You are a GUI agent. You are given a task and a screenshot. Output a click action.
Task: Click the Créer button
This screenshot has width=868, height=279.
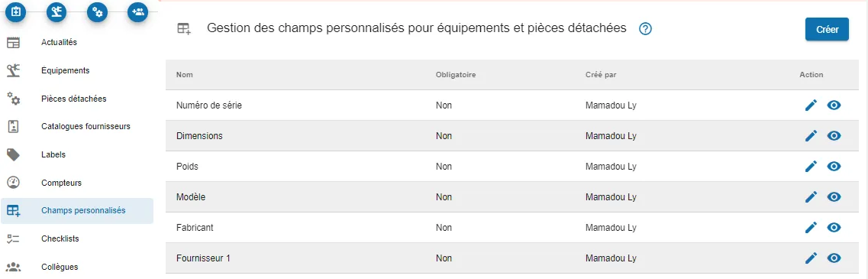pyautogui.click(x=827, y=29)
